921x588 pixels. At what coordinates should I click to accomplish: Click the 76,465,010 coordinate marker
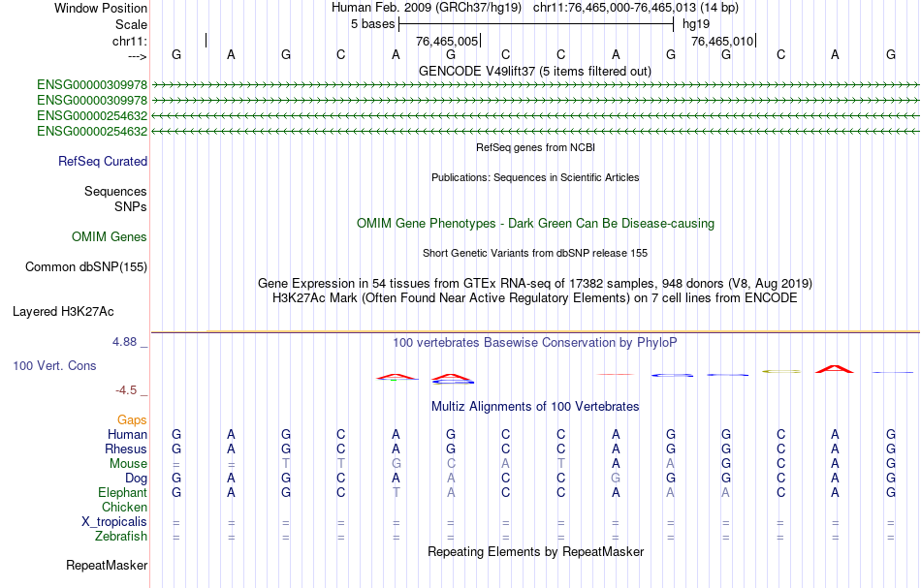pyautogui.click(x=722, y=41)
